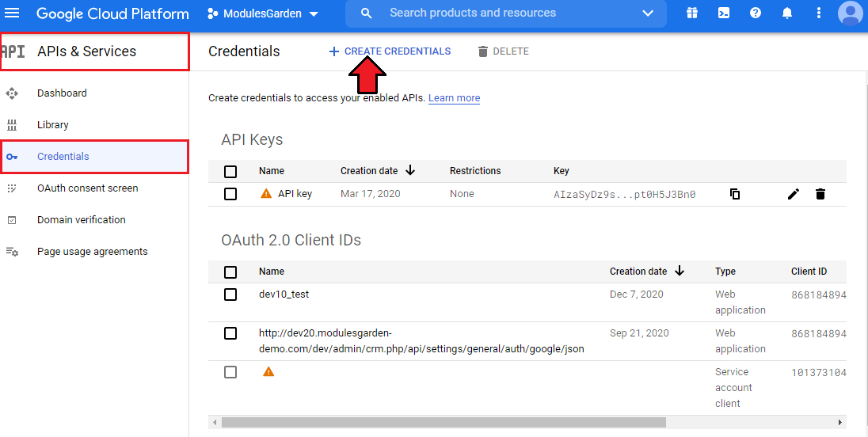Open the help question mark icon
This screenshot has width=868, height=437.
tap(755, 13)
